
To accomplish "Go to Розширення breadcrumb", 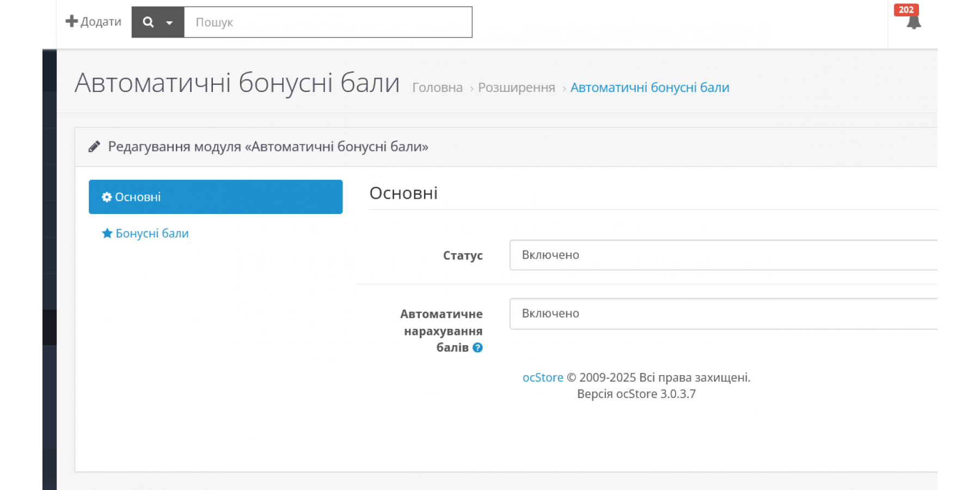I will tap(516, 88).
